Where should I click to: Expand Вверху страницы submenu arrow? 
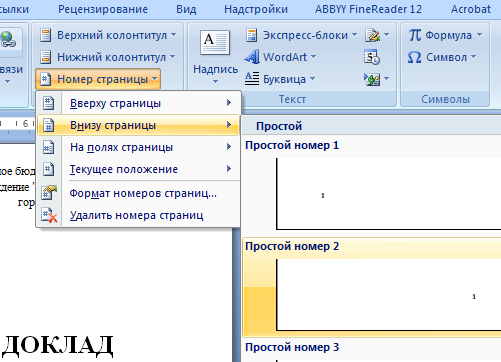(x=229, y=103)
